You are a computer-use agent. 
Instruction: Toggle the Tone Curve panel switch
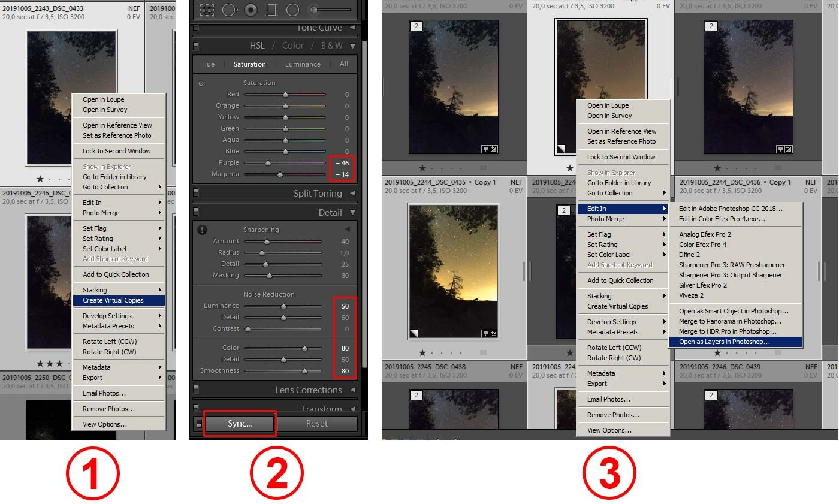(195, 28)
